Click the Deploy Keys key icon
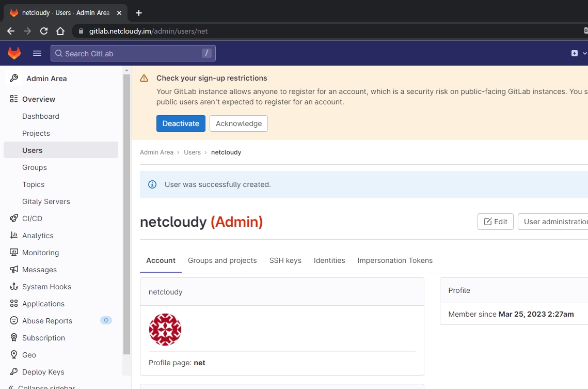The height and width of the screenshot is (389, 588). click(x=14, y=371)
